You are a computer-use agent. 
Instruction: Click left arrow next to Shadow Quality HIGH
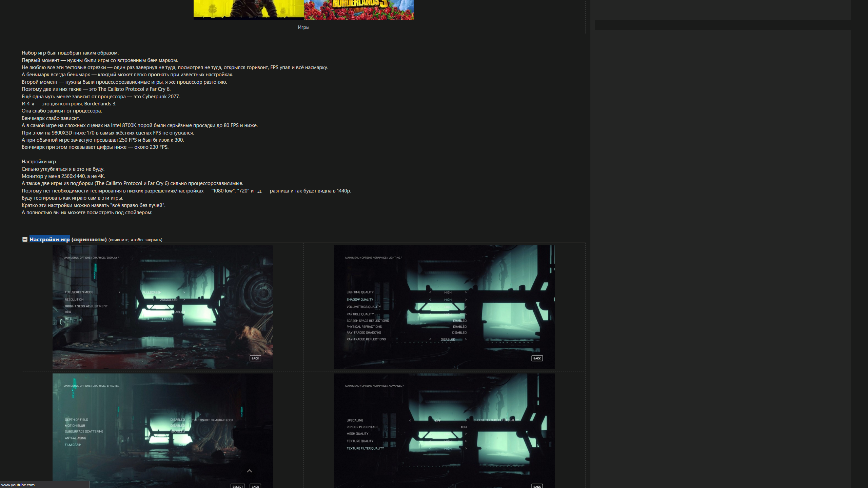point(430,300)
